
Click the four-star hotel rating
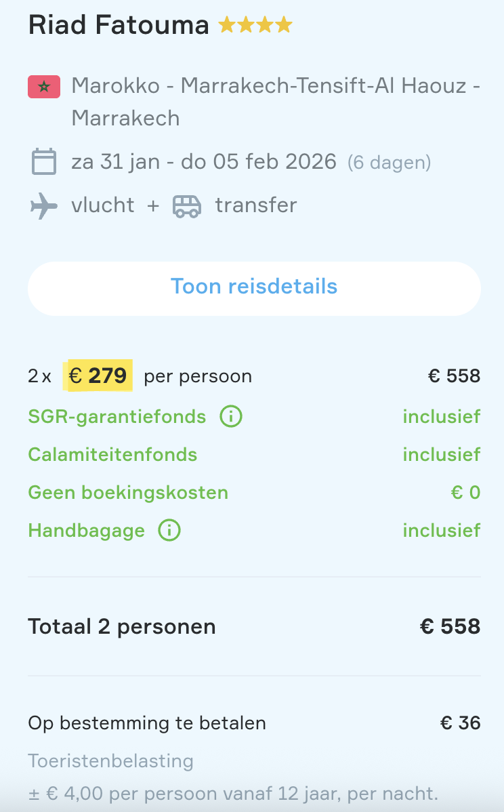pyautogui.click(x=255, y=26)
